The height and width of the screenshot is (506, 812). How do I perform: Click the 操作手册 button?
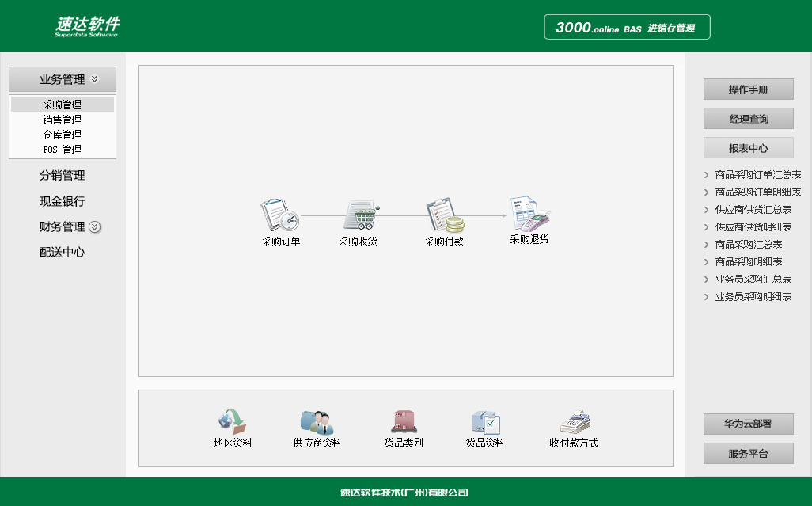(x=747, y=89)
